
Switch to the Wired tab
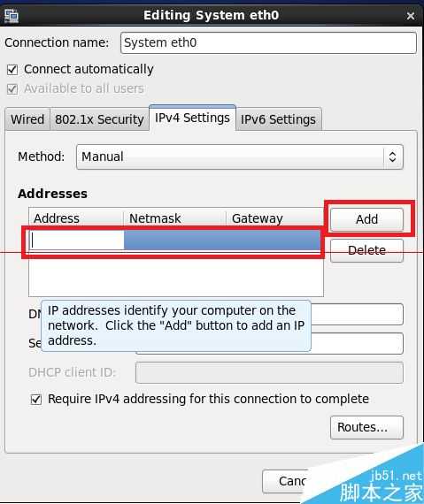click(x=27, y=119)
